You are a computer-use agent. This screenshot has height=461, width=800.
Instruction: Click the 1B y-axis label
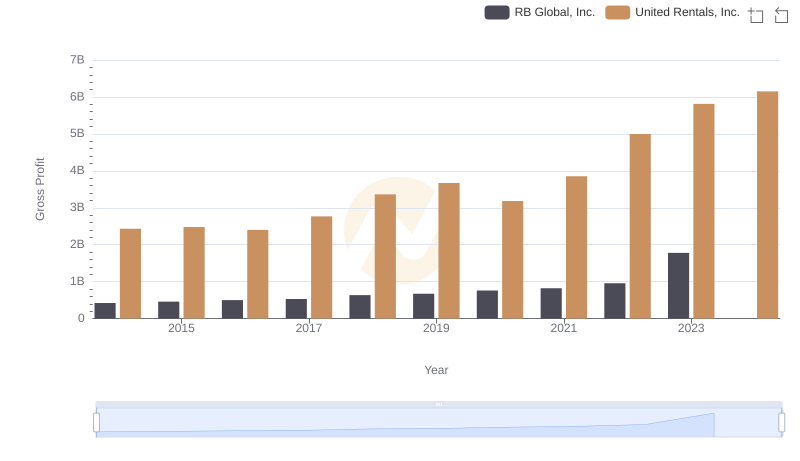(x=77, y=281)
